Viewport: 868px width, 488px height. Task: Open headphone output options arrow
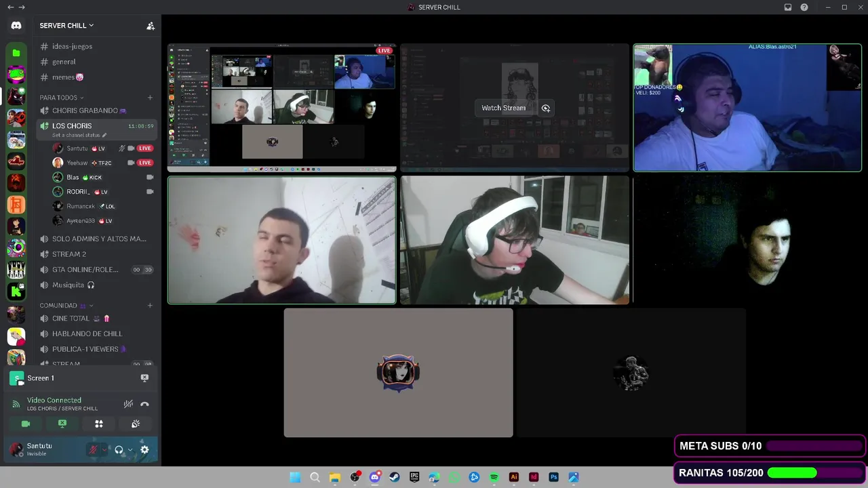coord(130,449)
